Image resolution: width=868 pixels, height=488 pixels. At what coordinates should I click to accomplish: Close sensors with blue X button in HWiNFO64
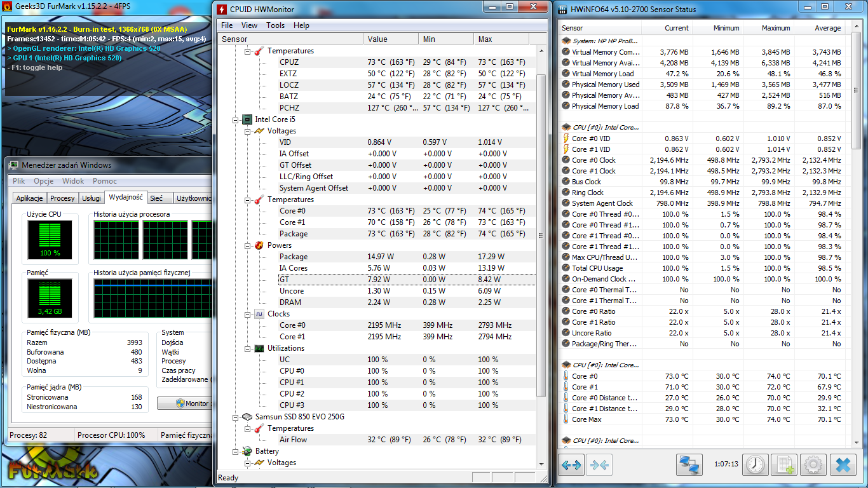(843, 465)
